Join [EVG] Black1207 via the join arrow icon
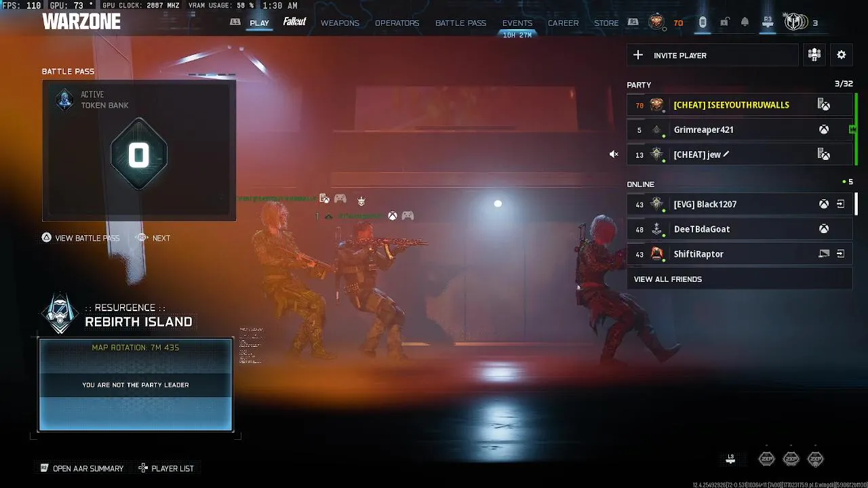This screenshot has width=868, height=488. click(x=841, y=204)
